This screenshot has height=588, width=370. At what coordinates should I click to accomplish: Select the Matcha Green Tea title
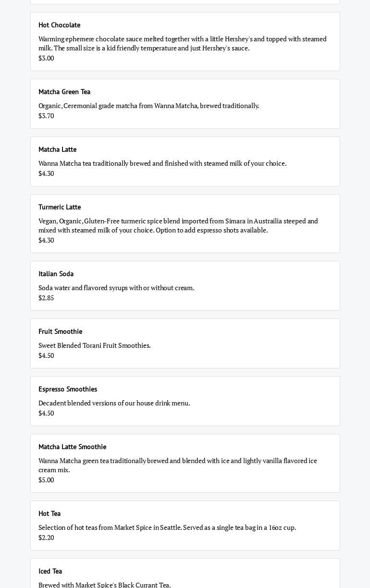tap(64, 92)
